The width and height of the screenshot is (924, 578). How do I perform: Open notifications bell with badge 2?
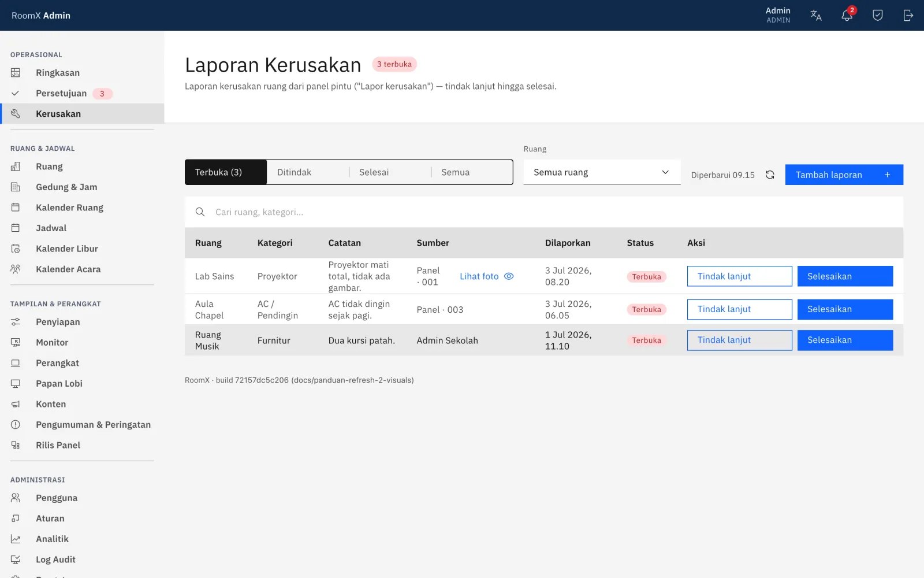pos(847,15)
